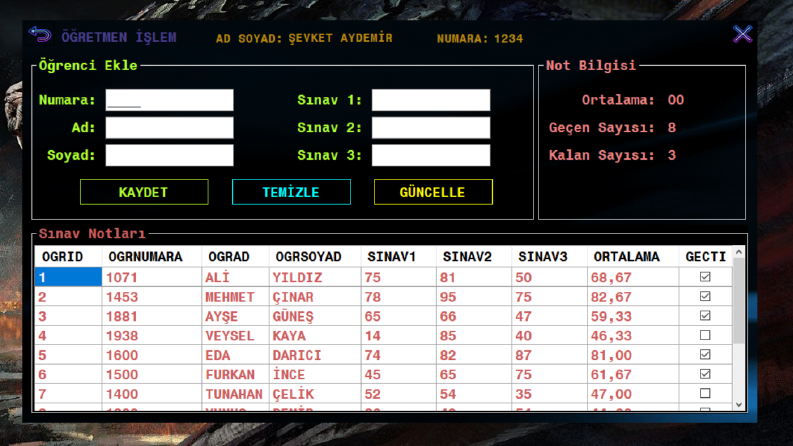Toggle GECTI checkbox for VEYSEL KAYA
793x446 pixels.
(x=705, y=335)
